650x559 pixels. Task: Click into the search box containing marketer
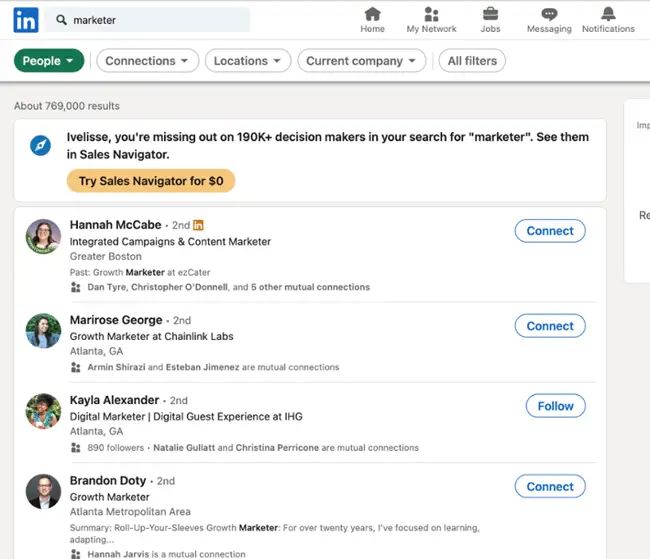coord(155,20)
